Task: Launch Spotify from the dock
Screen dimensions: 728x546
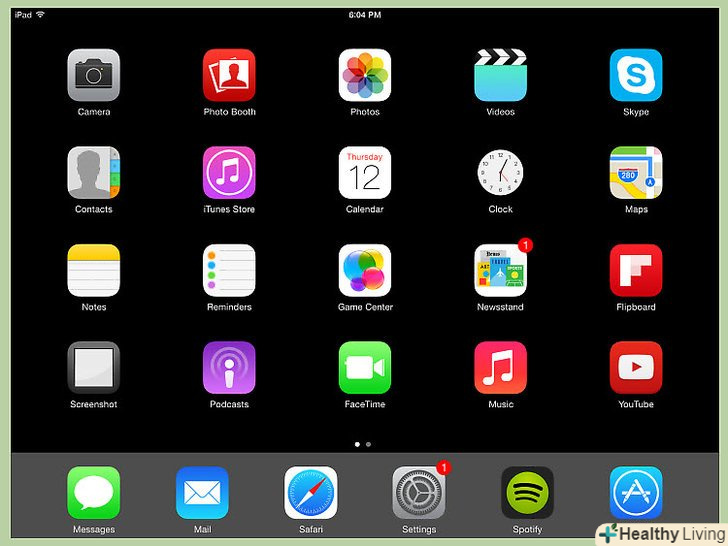Action: click(527, 493)
